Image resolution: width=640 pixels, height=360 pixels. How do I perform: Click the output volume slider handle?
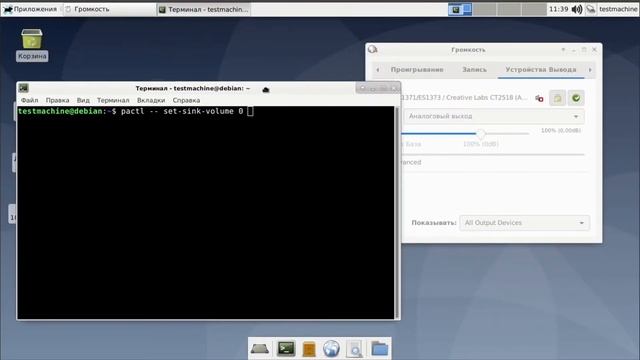(481, 133)
